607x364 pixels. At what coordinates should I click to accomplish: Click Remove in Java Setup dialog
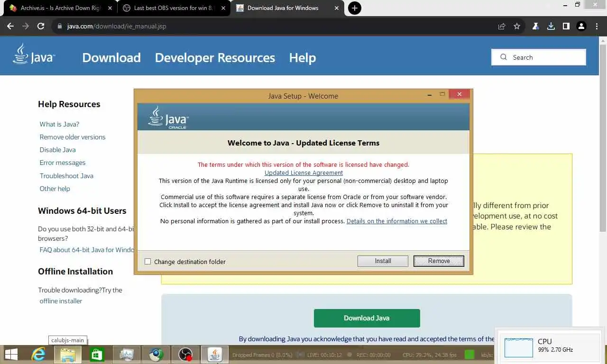(x=439, y=261)
